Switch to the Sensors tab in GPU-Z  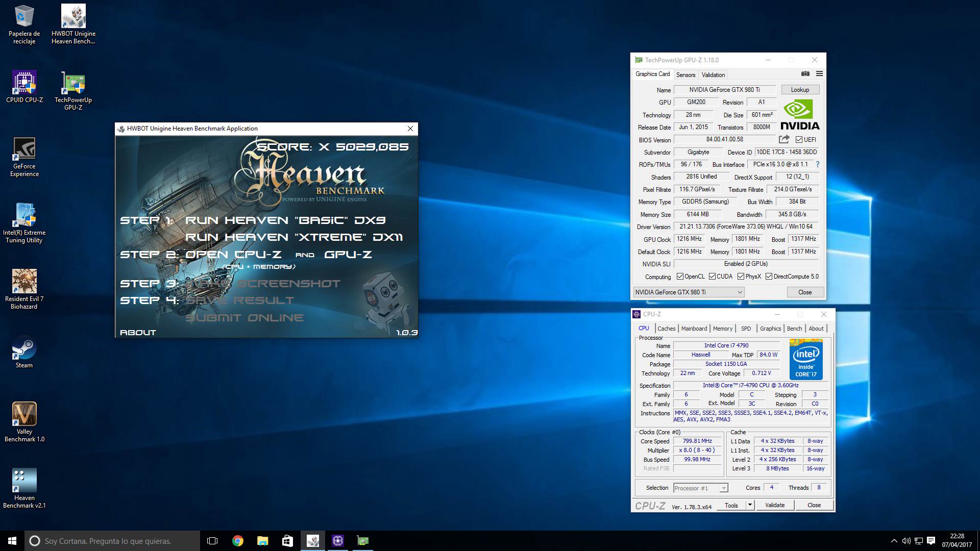pyautogui.click(x=685, y=75)
